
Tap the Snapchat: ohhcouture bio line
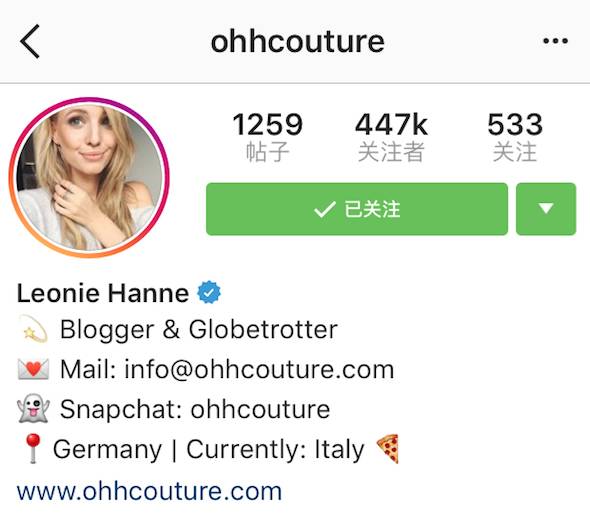(x=195, y=409)
